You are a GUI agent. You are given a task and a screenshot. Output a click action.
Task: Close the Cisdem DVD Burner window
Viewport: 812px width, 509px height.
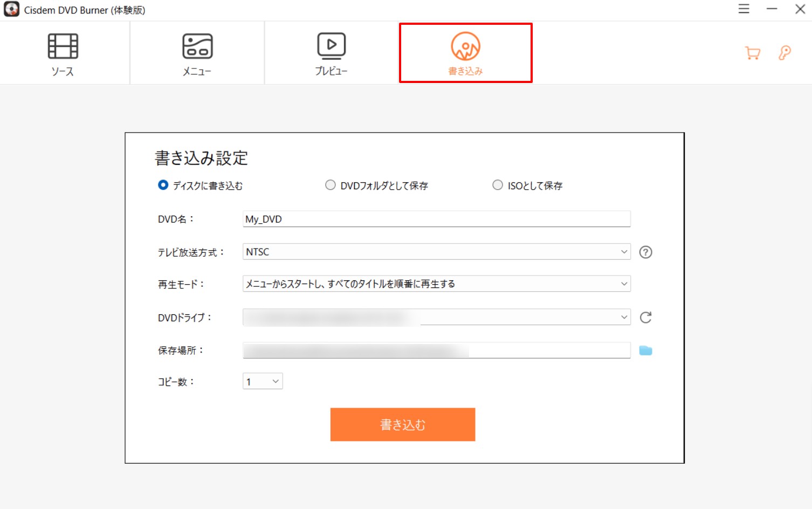(x=800, y=9)
